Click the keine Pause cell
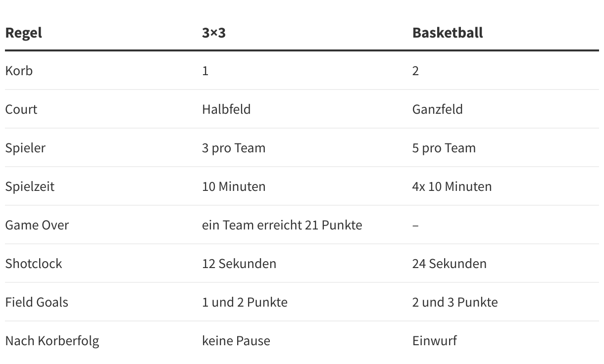This screenshot has width=604, height=364. click(x=236, y=341)
